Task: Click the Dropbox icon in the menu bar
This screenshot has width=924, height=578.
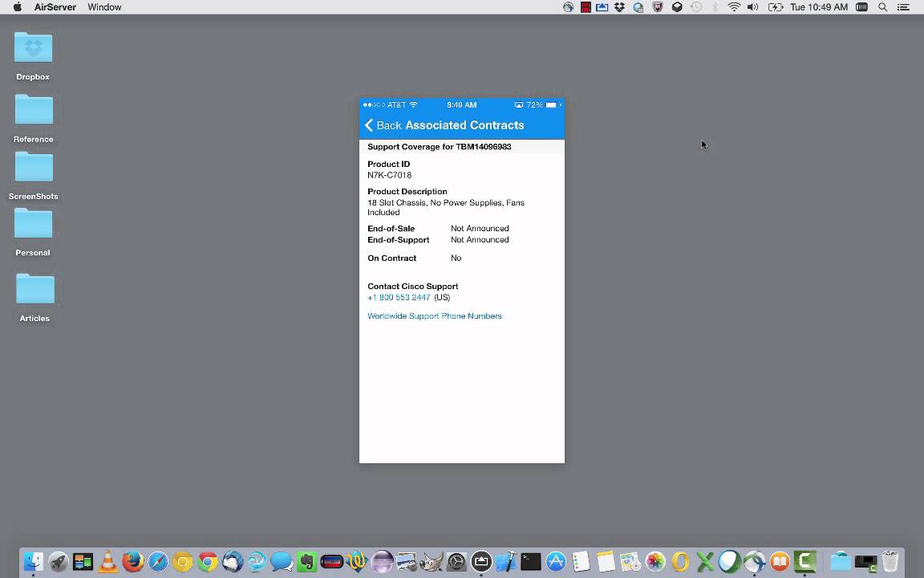Action: (x=619, y=7)
